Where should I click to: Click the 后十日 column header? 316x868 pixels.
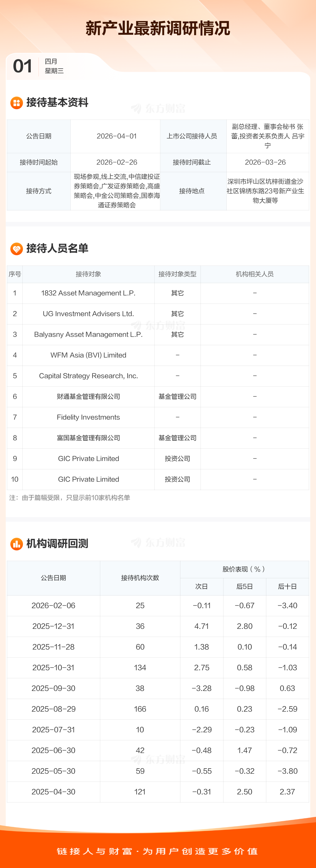click(287, 587)
